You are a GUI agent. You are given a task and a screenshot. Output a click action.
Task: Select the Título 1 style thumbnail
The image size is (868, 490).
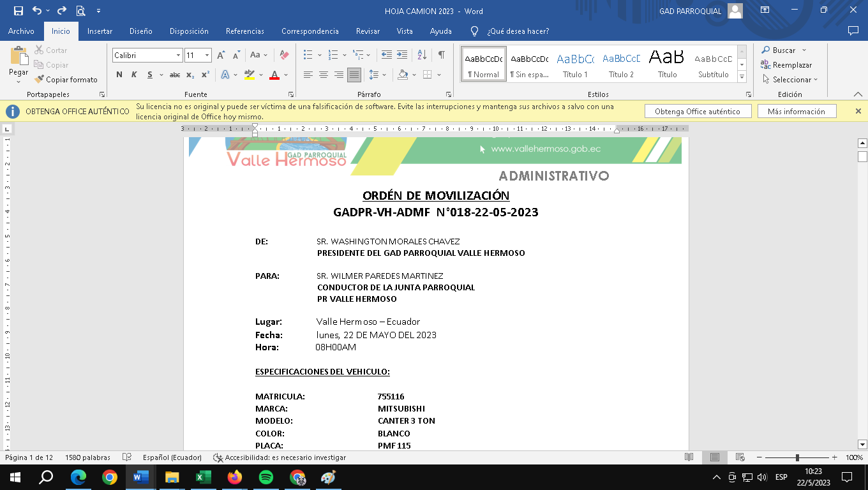tap(575, 64)
